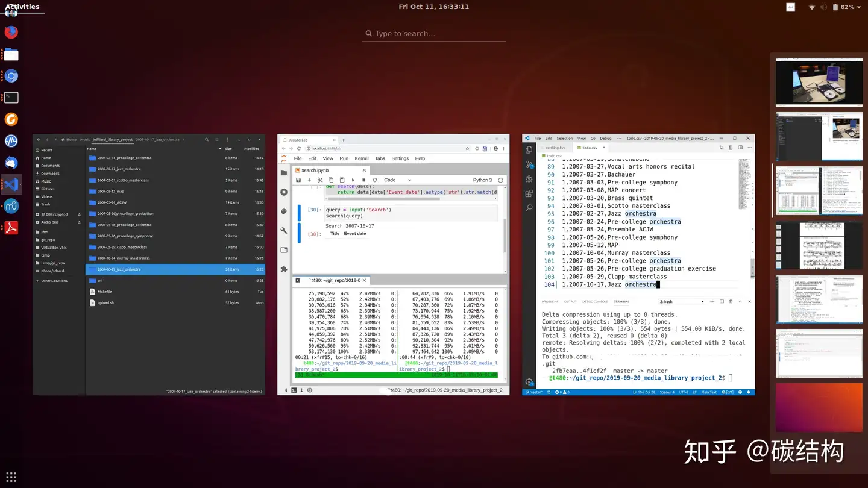Click the Activities button in top bar

pyautogui.click(x=22, y=7)
